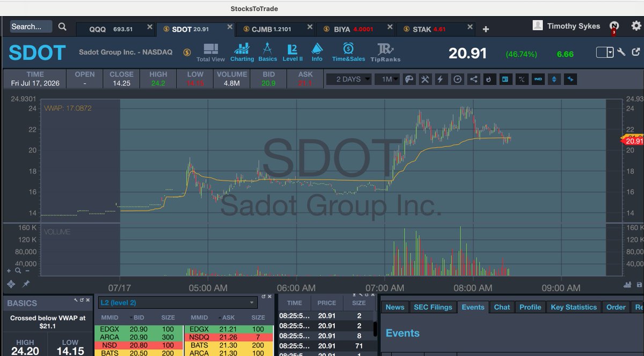Open the Total View layout
644x356 pixels.
(x=211, y=53)
